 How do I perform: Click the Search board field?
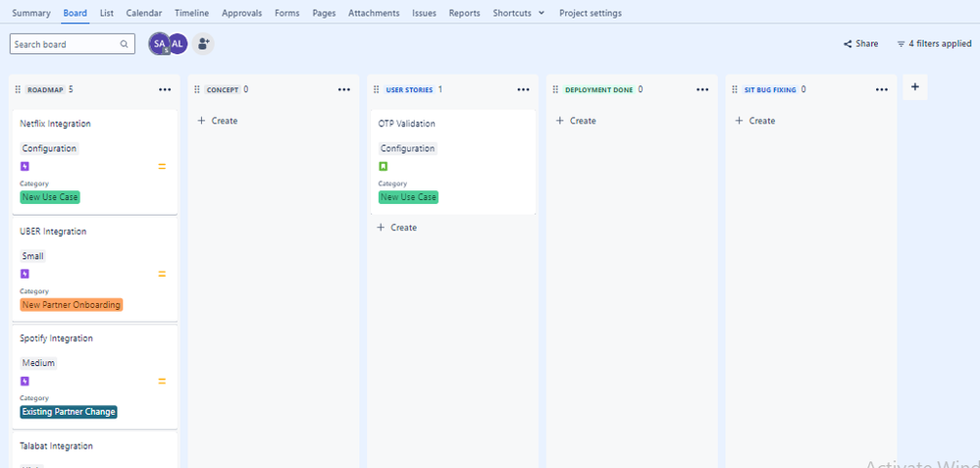point(73,44)
